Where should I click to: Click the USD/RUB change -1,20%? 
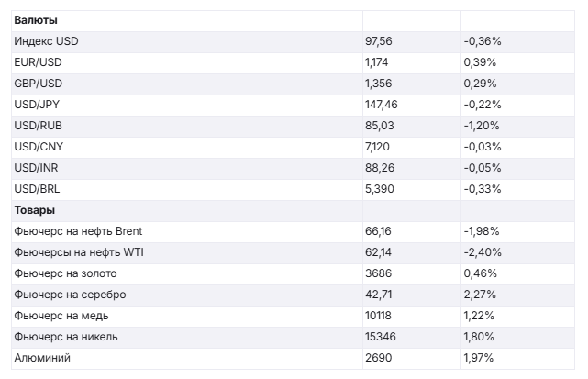[x=483, y=126]
